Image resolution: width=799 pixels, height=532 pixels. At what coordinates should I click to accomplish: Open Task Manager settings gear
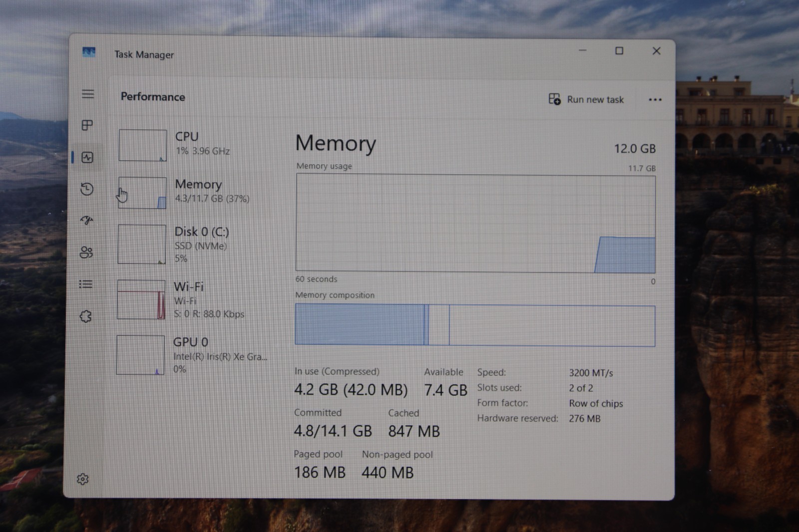83,479
